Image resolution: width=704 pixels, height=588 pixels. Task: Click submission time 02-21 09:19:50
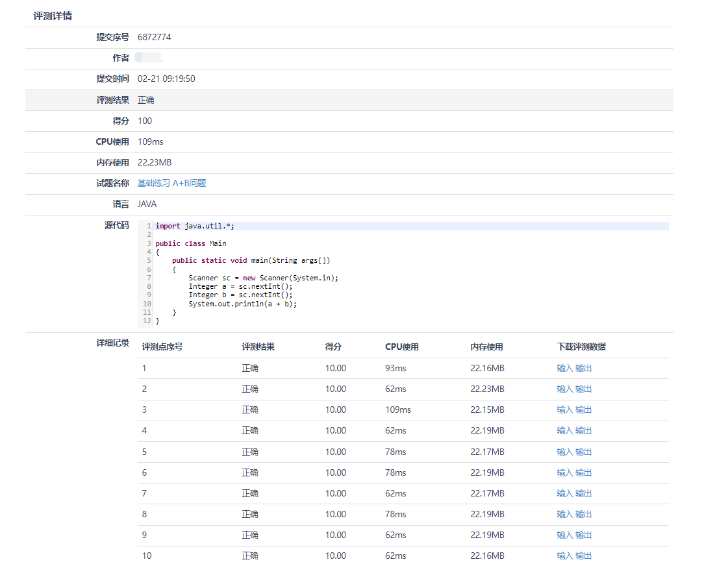(x=166, y=79)
